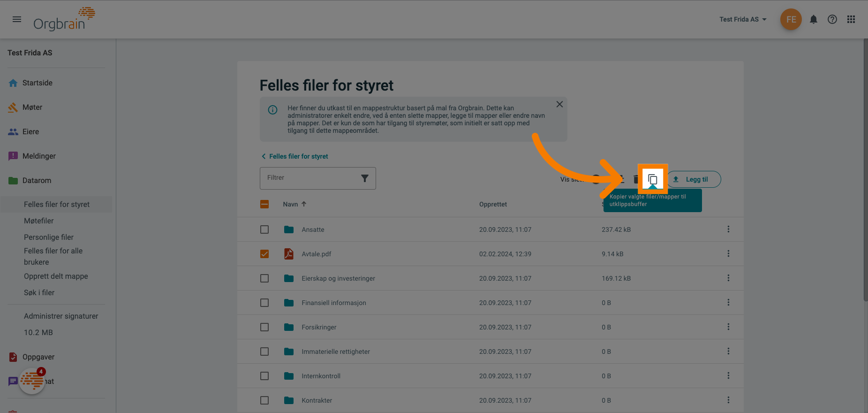
Task: Open the Avtale.pdf file icon
Action: [289, 254]
